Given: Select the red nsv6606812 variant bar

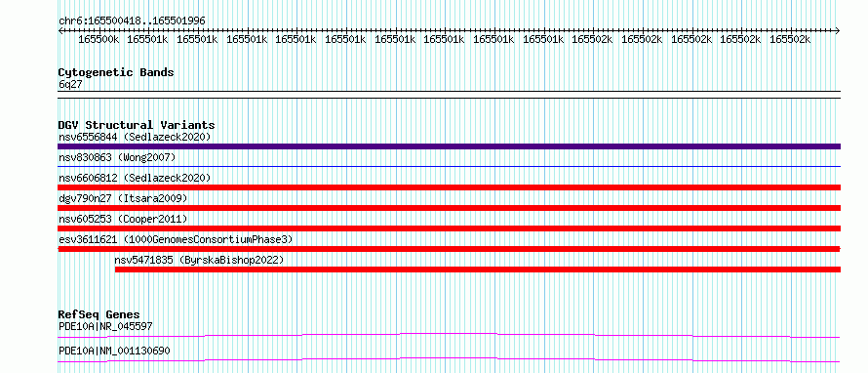Looking at the screenshot, I should click(449, 187).
